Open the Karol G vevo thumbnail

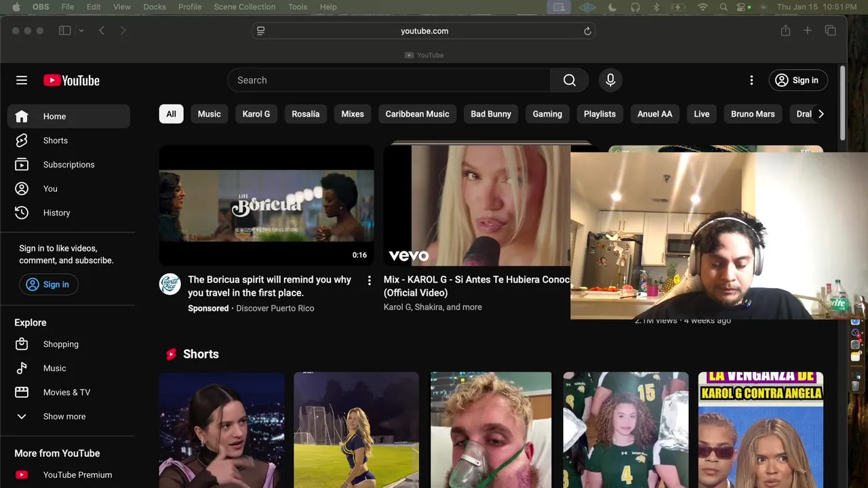click(x=477, y=205)
